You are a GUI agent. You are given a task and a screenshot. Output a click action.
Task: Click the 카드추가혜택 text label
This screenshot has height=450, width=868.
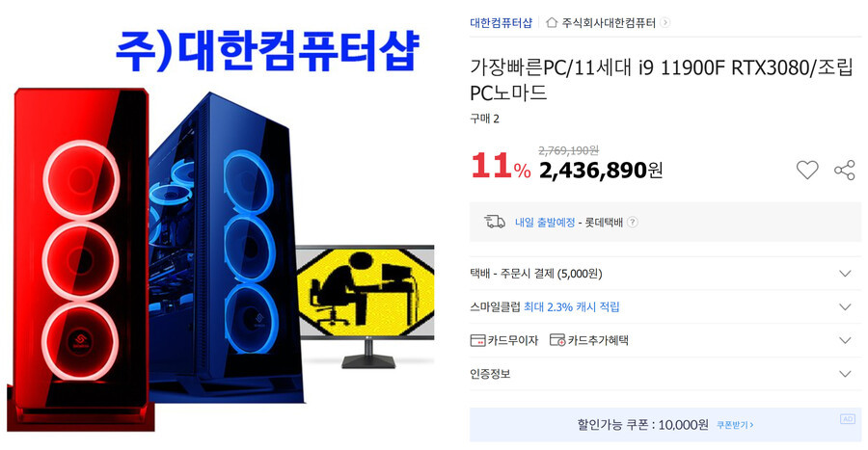coord(598,340)
